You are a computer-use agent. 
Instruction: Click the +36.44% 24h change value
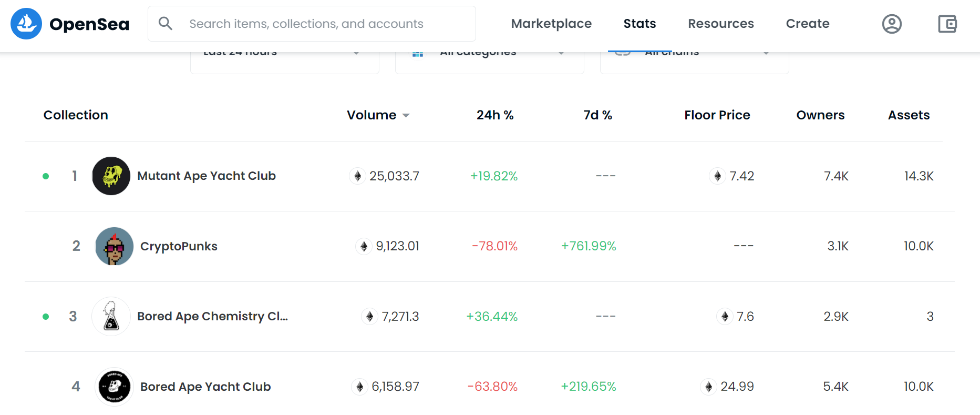[x=492, y=317]
